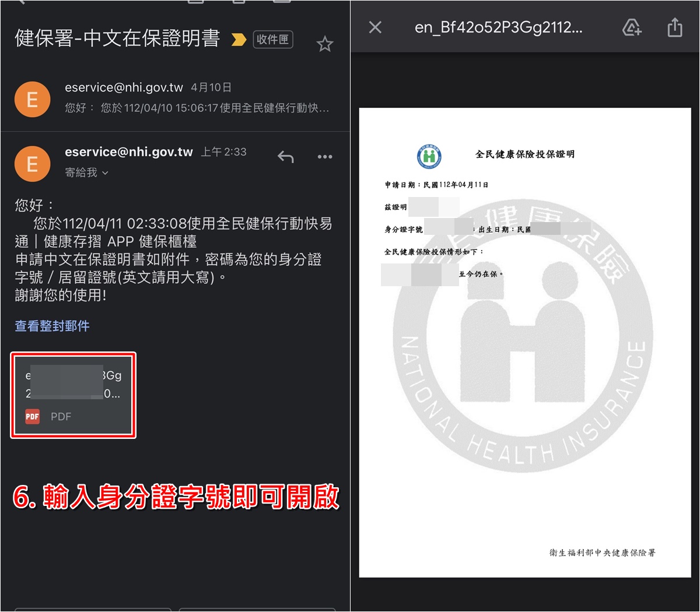Click the 全民健康保險投保情形如下 line
The height and width of the screenshot is (612, 700).
click(433, 252)
